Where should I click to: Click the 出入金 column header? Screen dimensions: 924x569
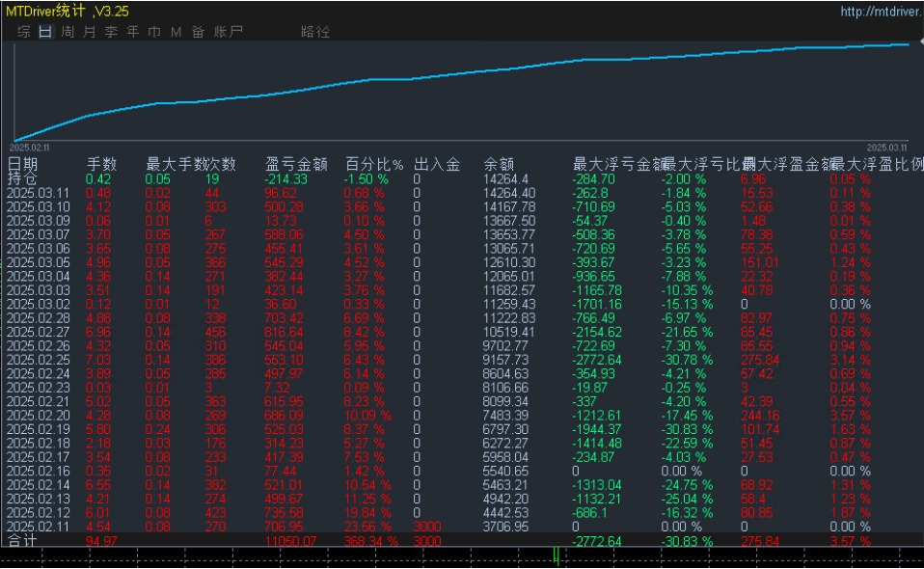click(436, 164)
